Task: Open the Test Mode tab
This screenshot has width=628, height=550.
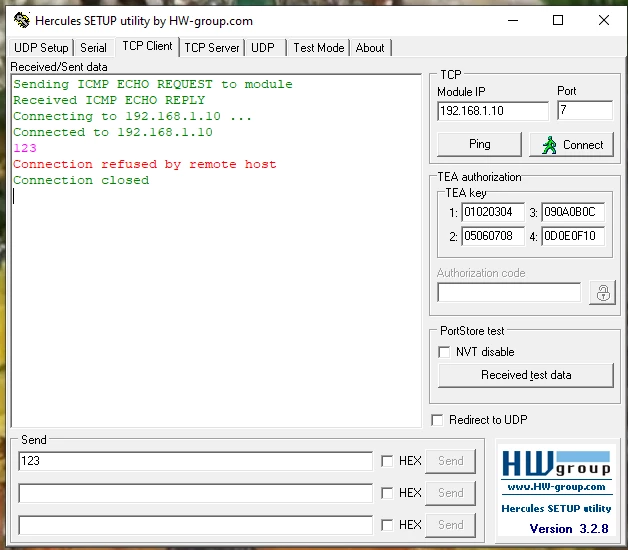Action: coord(319,48)
